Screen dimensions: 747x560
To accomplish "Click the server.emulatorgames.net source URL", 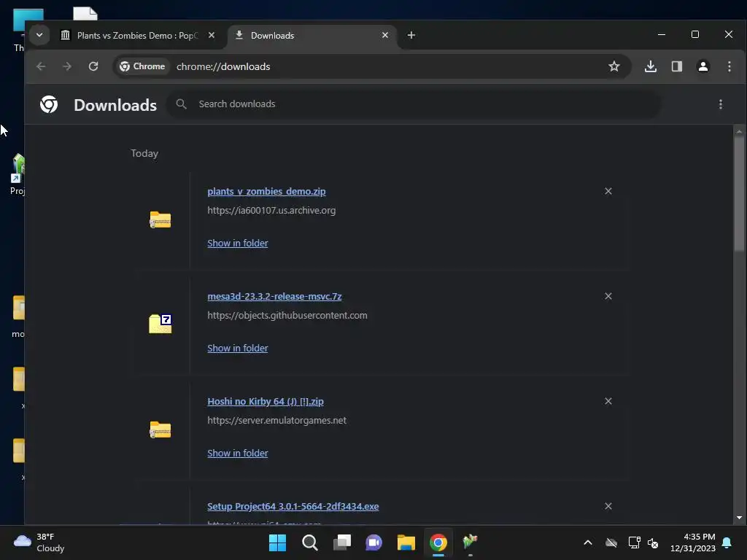I will (x=276, y=421).
